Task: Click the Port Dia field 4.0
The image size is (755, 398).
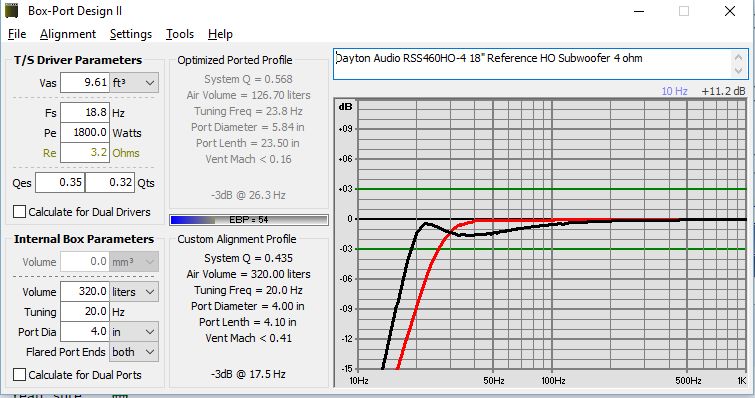Action: (x=85, y=332)
